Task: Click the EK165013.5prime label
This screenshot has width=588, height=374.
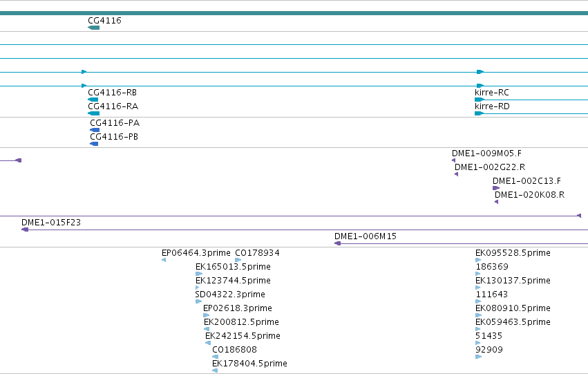Action: pos(233,267)
